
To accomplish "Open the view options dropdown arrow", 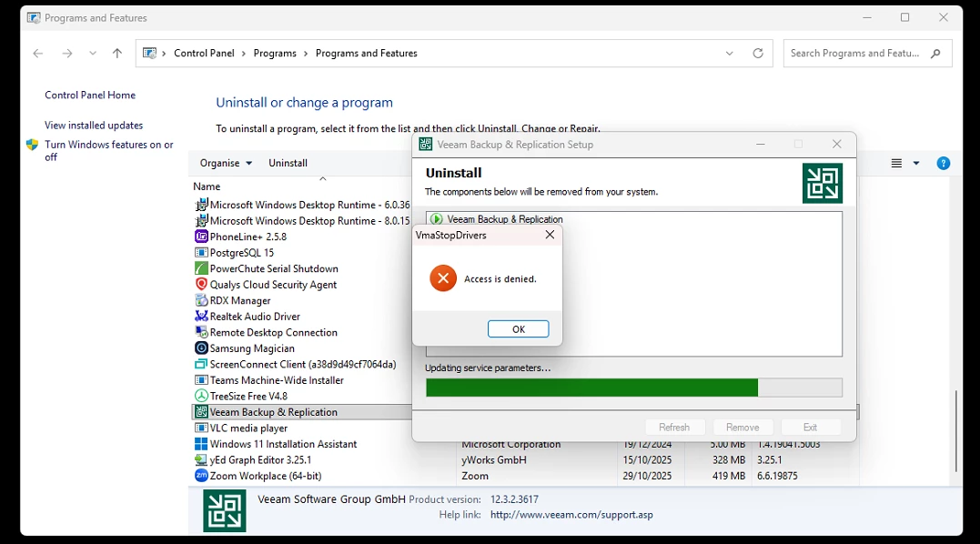I will pos(916,163).
